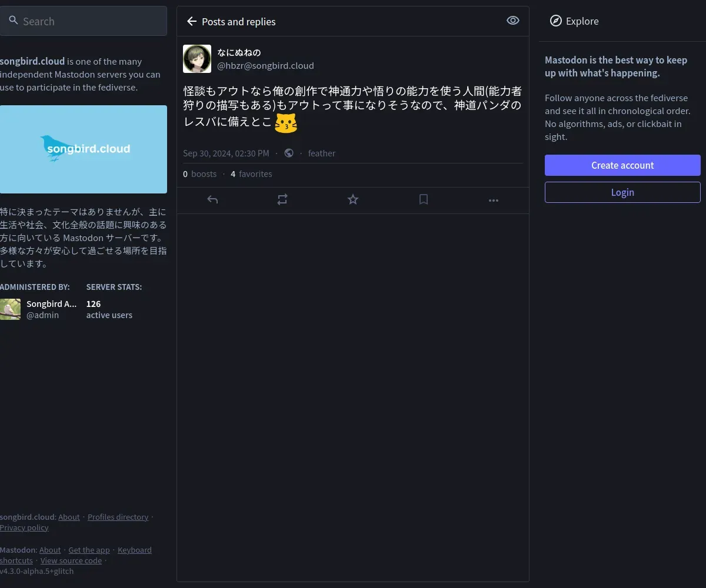Open the Mastodon About link
Viewport: 706px width, 588px height.
(x=50, y=550)
